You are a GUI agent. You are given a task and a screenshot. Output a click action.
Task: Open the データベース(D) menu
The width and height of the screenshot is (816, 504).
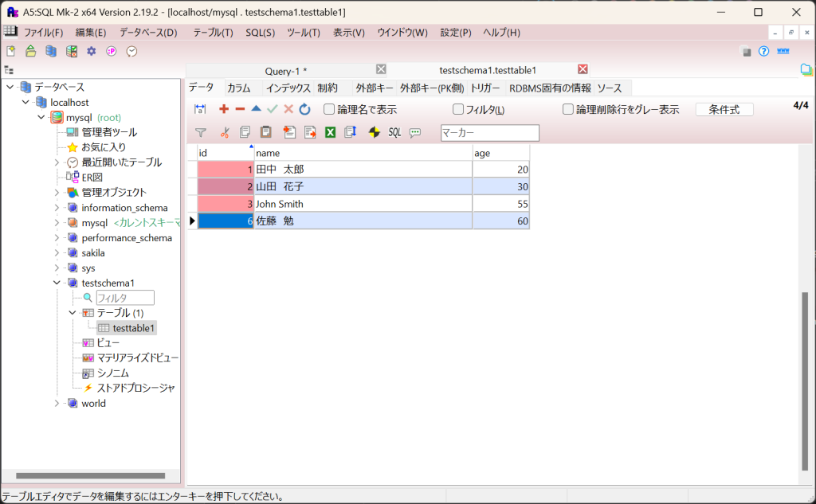pyautogui.click(x=148, y=33)
